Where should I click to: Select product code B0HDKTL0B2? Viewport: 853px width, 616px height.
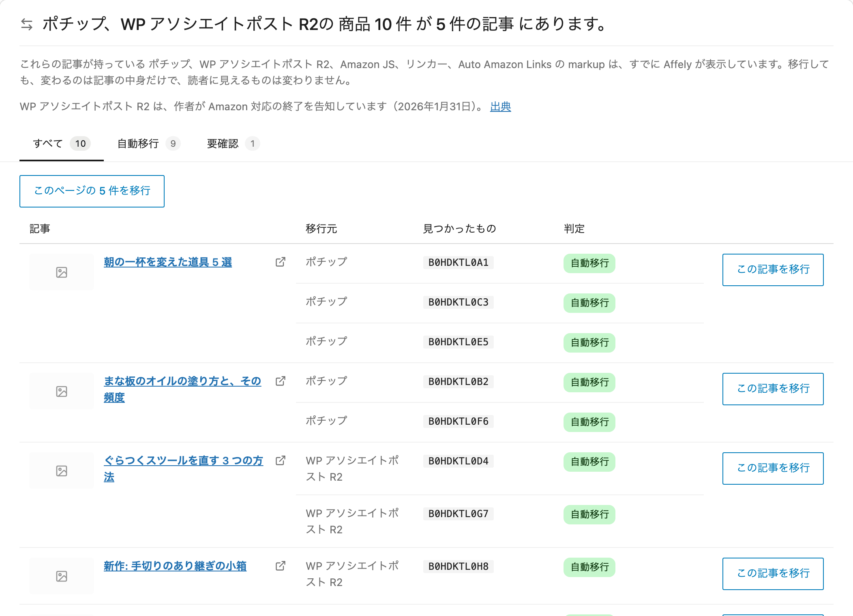pyautogui.click(x=458, y=382)
